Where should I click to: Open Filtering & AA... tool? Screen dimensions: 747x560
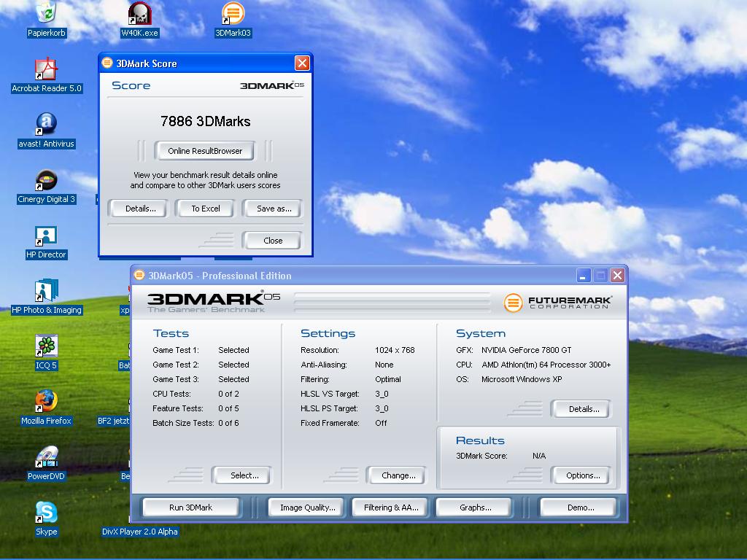pyautogui.click(x=391, y=507)
